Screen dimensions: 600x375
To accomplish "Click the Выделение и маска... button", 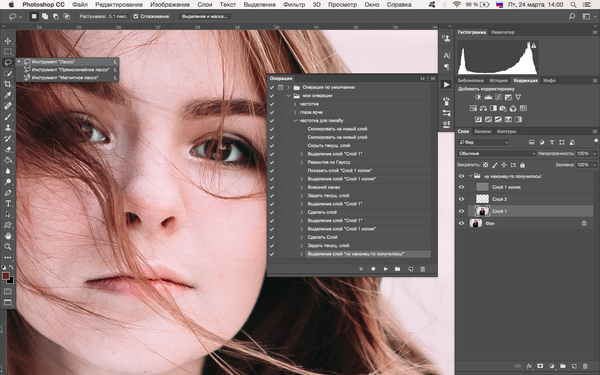I will coord(204,16).
